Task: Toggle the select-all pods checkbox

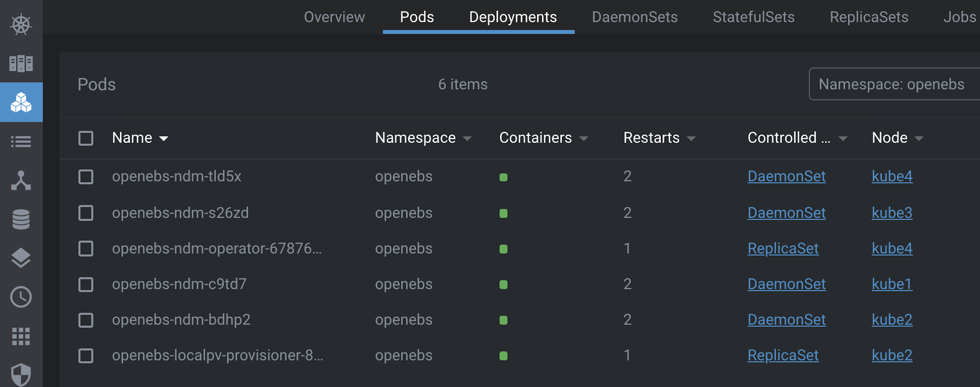Action: pyautogui.click(x=86, y=138)
